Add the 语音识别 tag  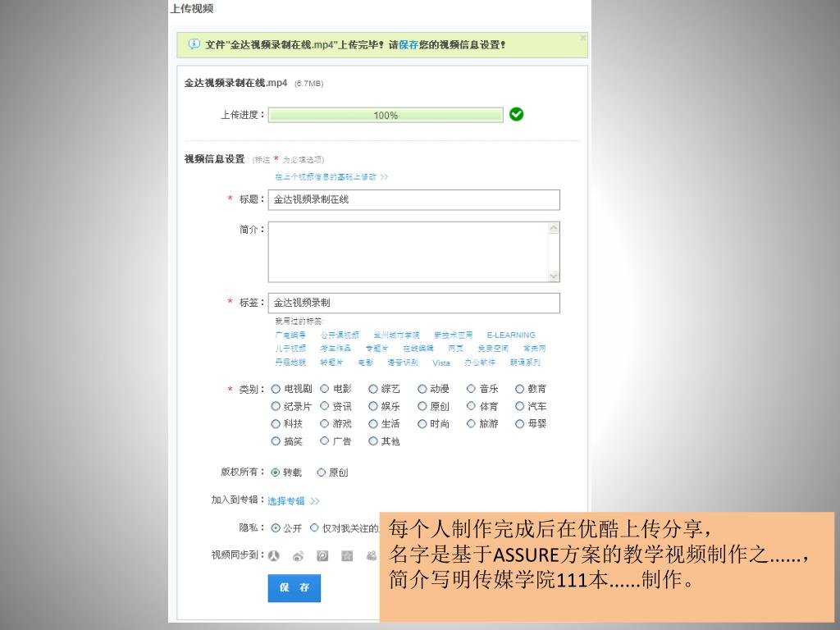(402, 363)
